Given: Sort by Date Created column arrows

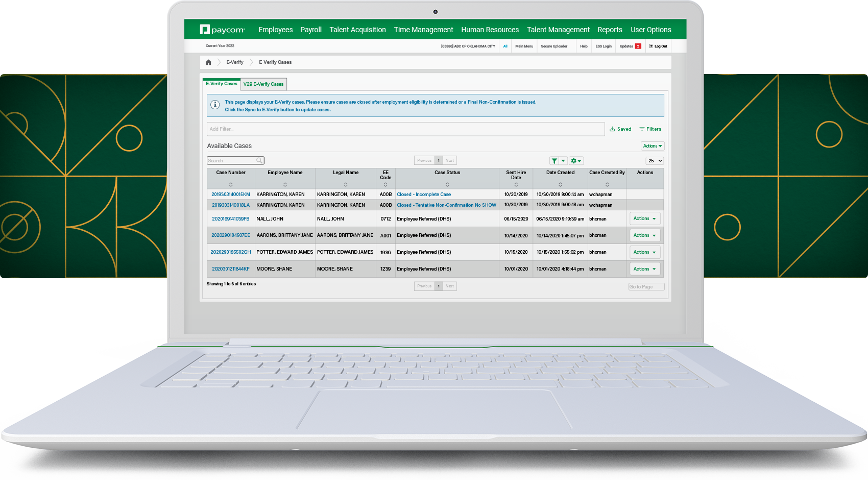Looking at the screenshot, I should click(x=560, y=184).
